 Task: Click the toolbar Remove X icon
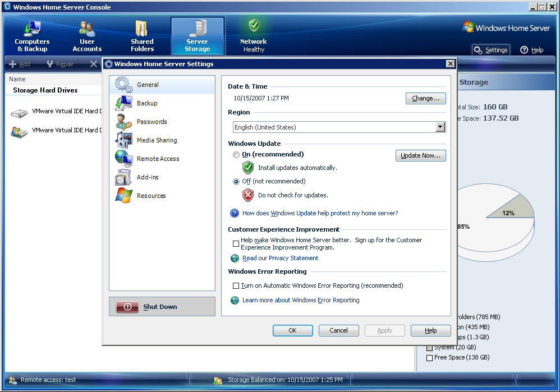94,64
